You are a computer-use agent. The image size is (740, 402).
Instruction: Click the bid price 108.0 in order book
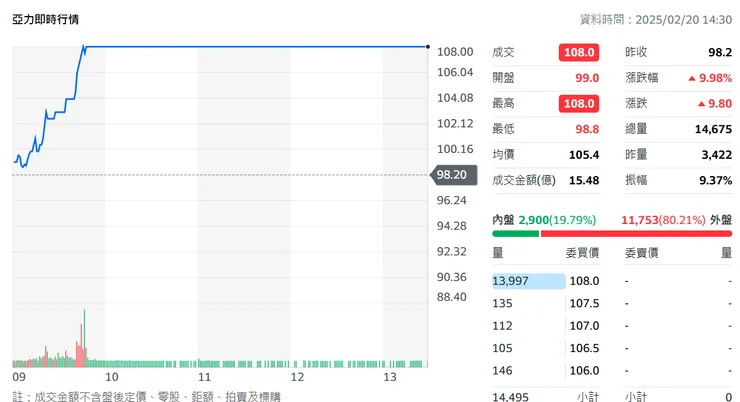[x=584, y=281]
